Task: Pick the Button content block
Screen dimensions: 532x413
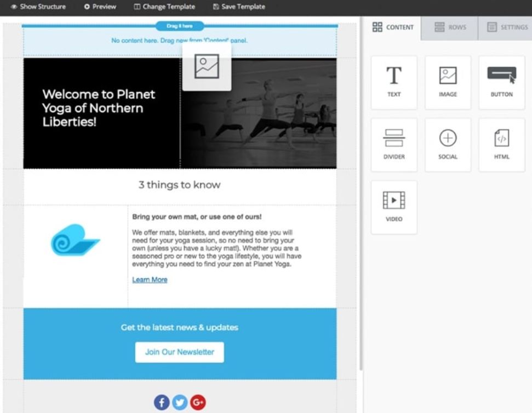Action: click(501, 82)
